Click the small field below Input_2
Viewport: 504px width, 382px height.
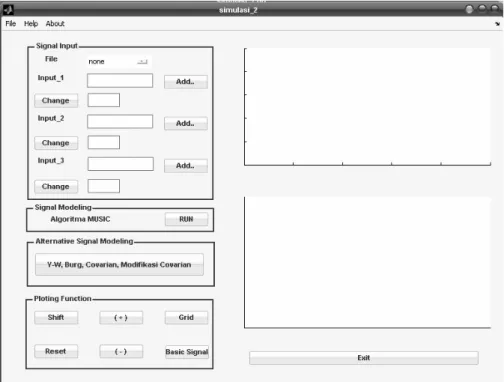coord(104,142)
